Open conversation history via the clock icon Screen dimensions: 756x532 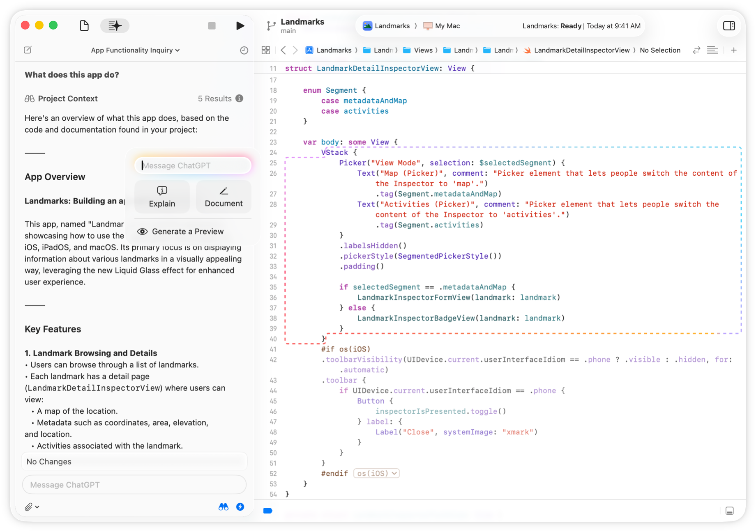click(243, 50)
